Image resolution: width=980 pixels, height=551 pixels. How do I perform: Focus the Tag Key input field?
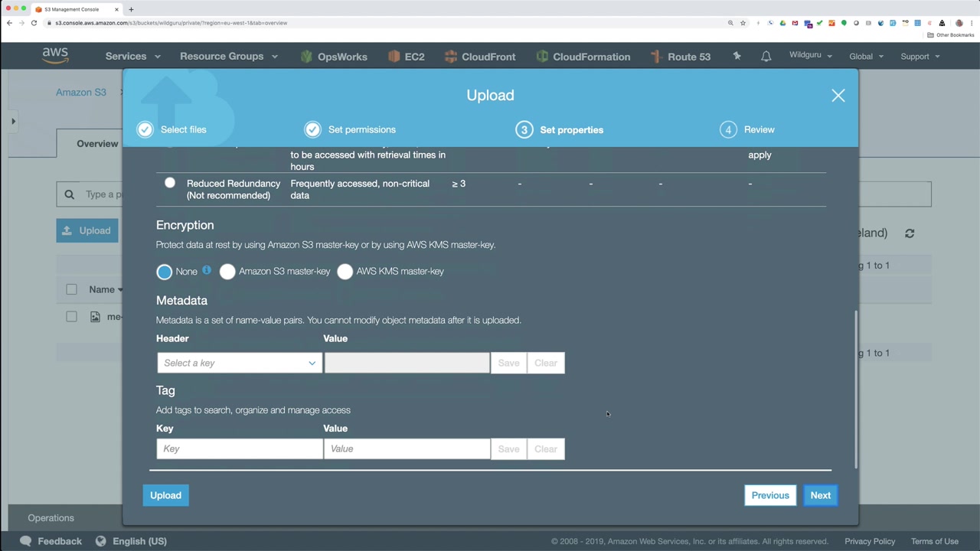click(240, 449)
